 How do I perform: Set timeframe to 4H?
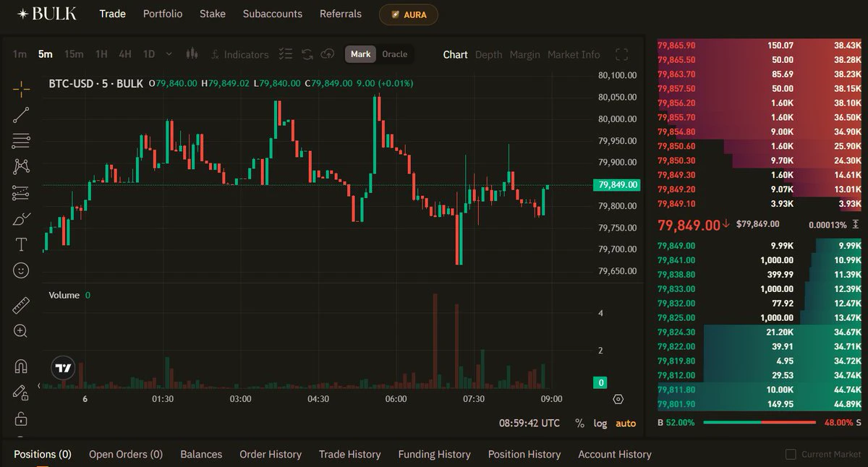pos(125,54)
